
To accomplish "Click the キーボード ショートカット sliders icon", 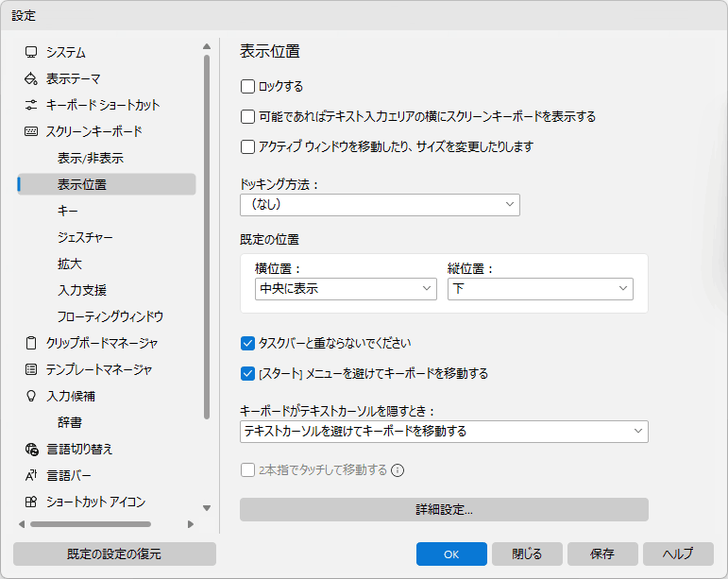I will 31,105.
